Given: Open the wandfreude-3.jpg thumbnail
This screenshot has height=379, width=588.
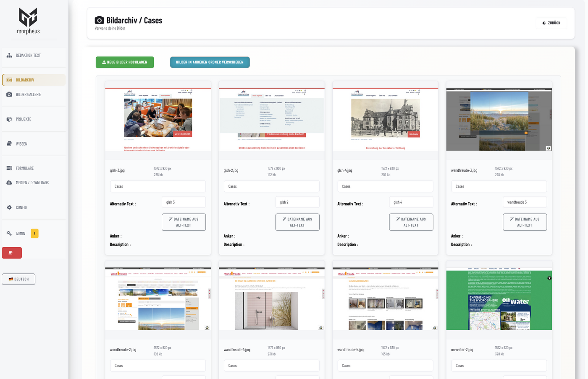Looking at the screenshot, I should (x=499, y=119).
